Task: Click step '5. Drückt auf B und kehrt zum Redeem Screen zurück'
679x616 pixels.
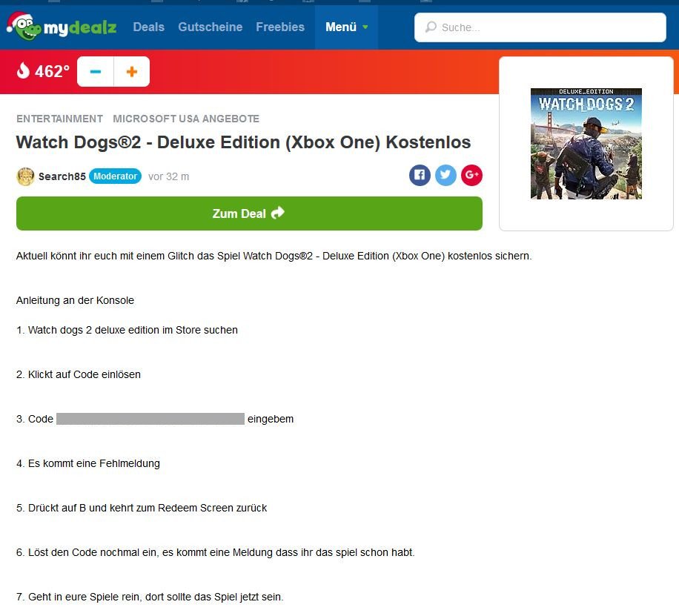Action: point(142,508)
